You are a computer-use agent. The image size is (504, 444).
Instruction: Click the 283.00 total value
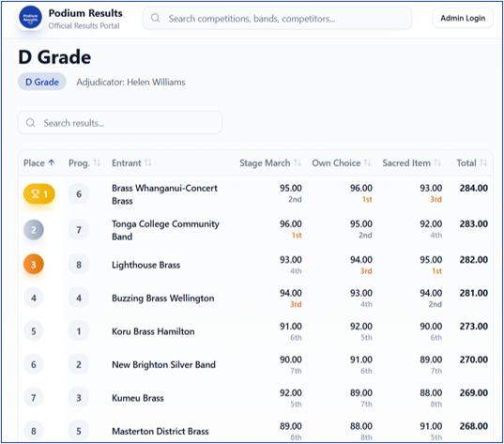(473, 223)
